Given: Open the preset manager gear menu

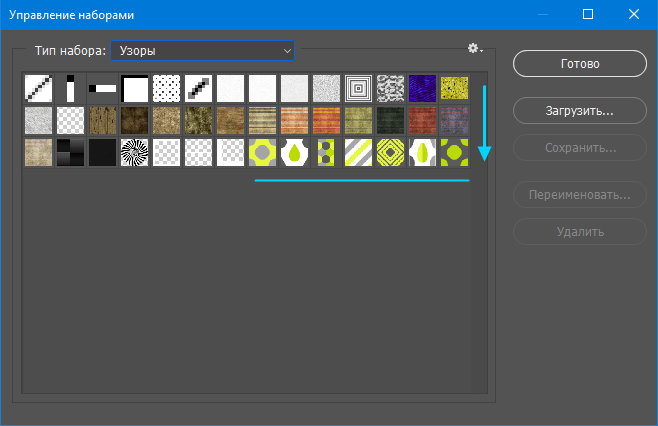Looking at the screenshot, I should [x=475, y=49].
